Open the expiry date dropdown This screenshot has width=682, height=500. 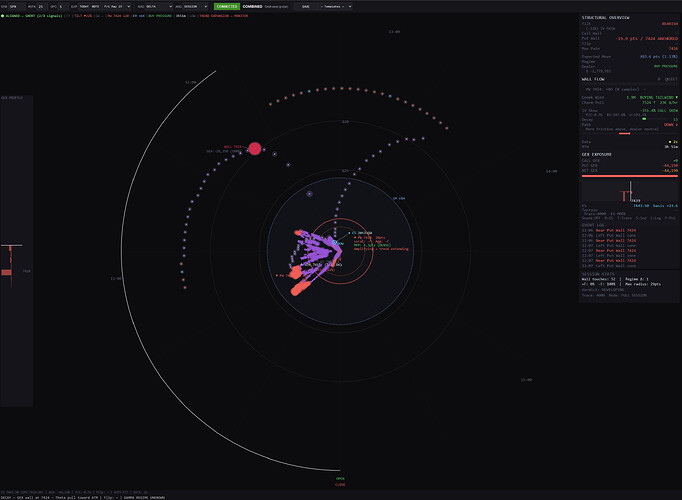(117, 7)
